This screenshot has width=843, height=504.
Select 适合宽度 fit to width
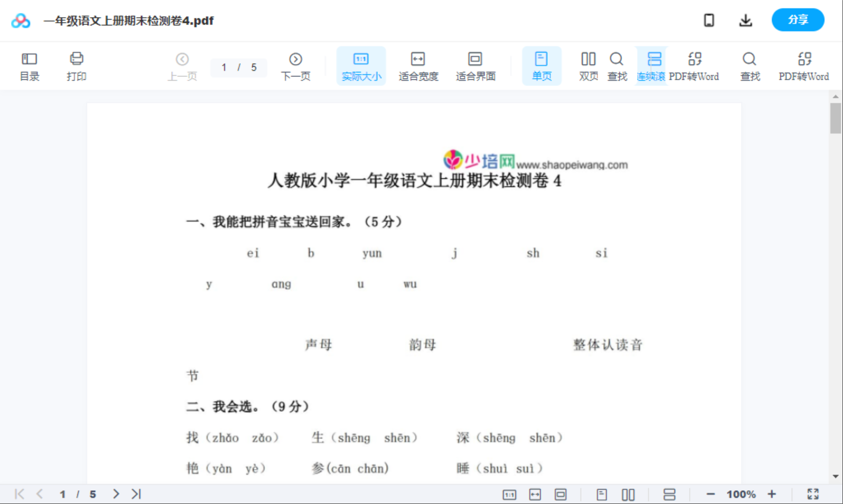418,65
